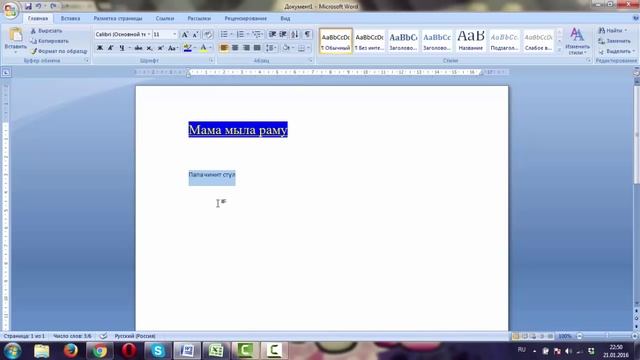This screenshot has height=360, width=640.
Task: Clear formatting with the eraser icon
Action: (208, 35)
